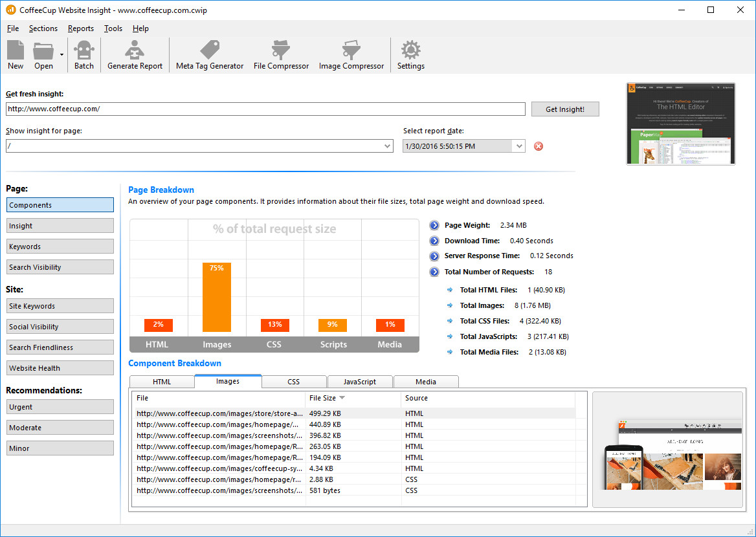
Task: Click the selected image preview thumbnail
Action: (668, 450)
